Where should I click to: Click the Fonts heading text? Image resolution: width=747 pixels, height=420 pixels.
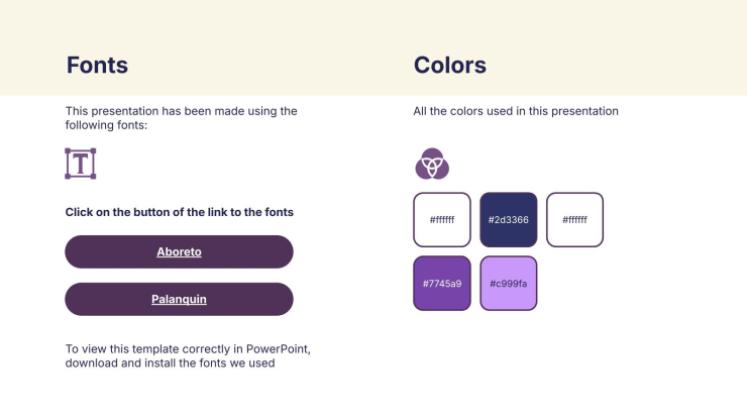97,66
